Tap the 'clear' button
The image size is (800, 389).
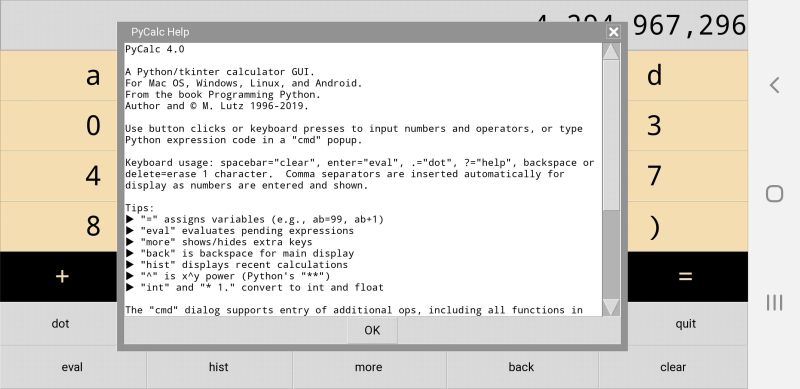coord(673,367)
